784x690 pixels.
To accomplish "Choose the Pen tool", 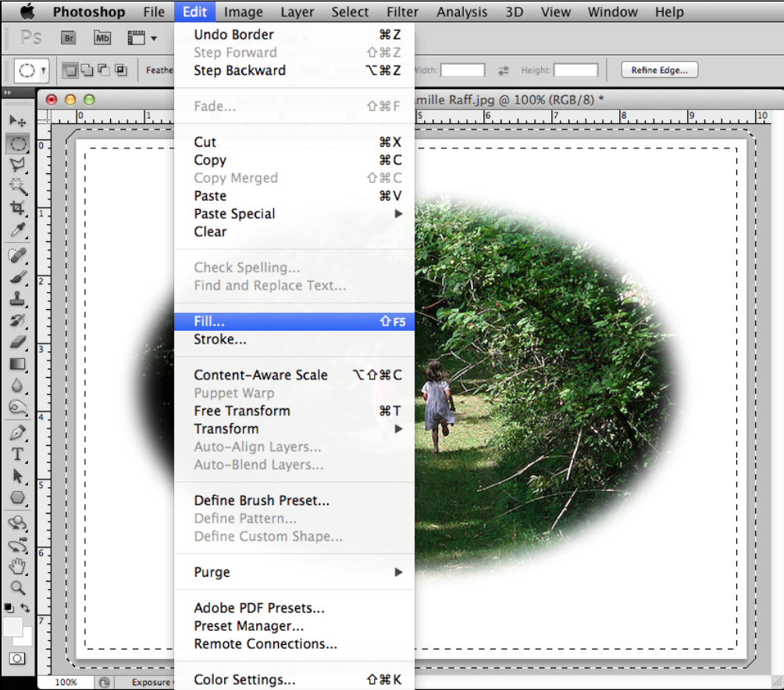I will [x=17, y=432].
